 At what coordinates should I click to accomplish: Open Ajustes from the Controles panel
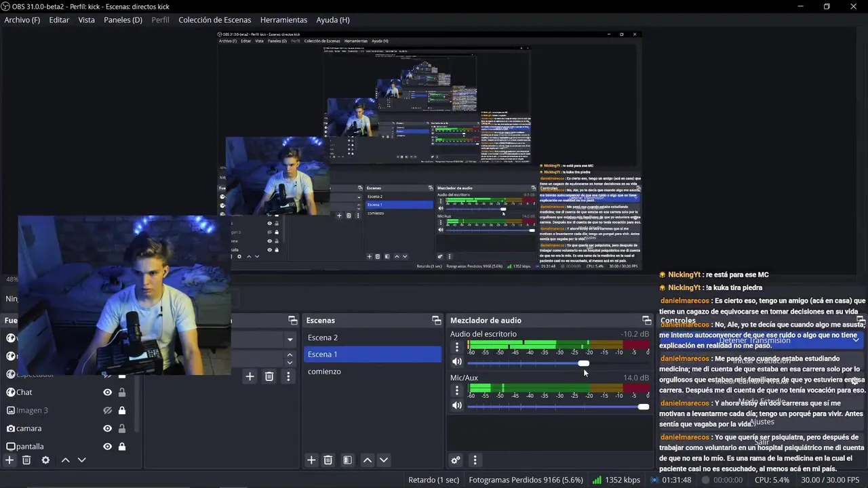click(x=762, y=422)
